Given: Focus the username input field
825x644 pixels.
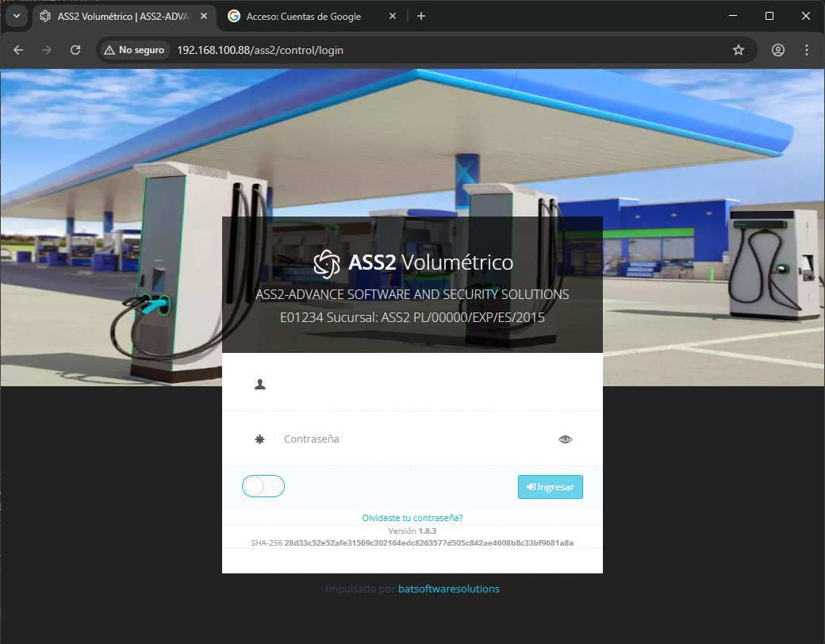Looking at the screenshot, I should pos(420,384).
